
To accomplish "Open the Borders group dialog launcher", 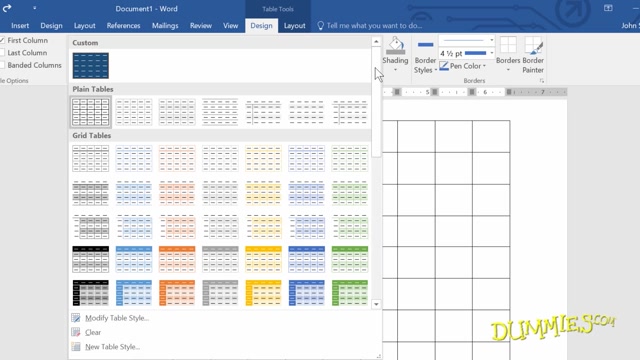I will coord(542,81).
